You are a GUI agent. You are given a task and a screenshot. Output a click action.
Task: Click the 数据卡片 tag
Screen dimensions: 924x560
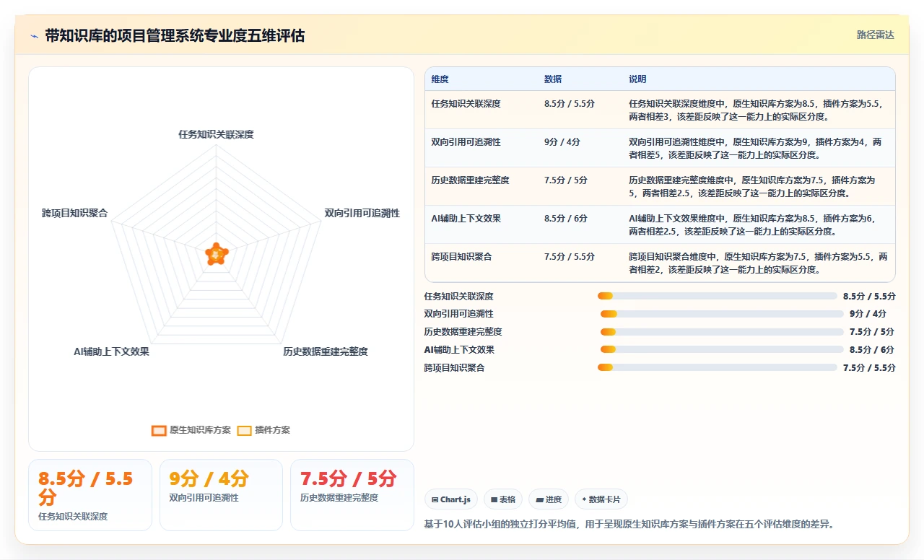(x=601, y=499)
